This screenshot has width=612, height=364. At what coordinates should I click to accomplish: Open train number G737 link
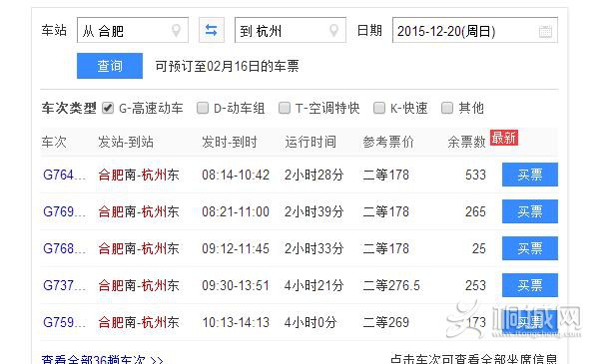pos(64,285)
